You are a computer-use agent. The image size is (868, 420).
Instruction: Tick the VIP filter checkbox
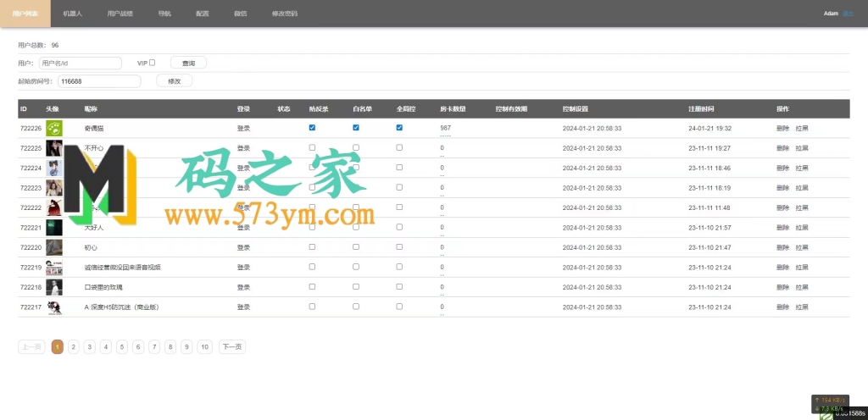[153, 63]
